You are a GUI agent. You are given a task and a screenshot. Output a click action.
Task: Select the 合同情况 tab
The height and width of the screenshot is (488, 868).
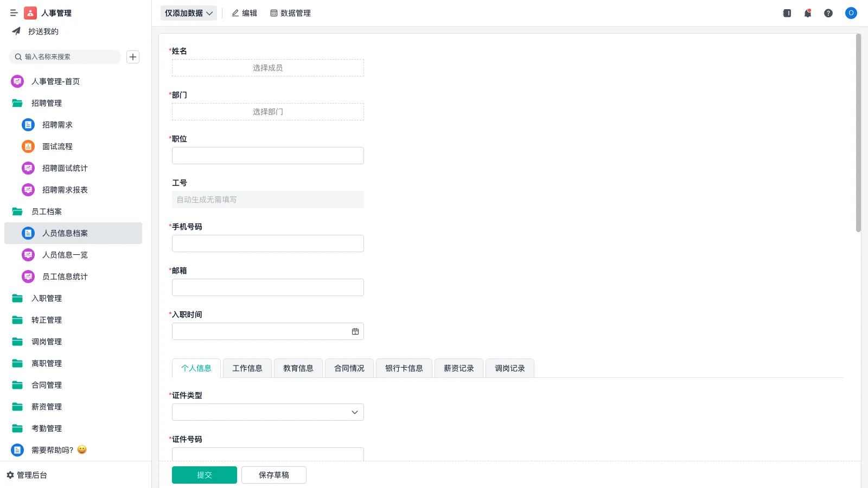point(349,368)
